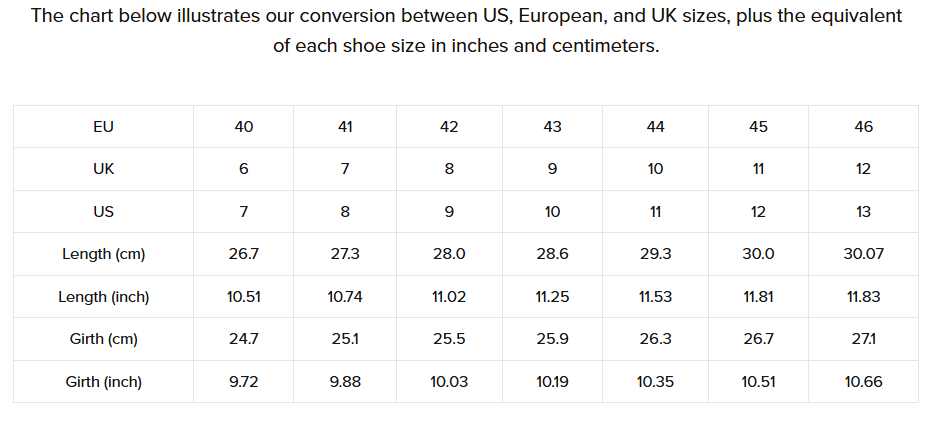The height and width of the screenshot is (424, 932).
Task: Click the EU row header cell
Action: pyautogui.click(x=103, y=127)
